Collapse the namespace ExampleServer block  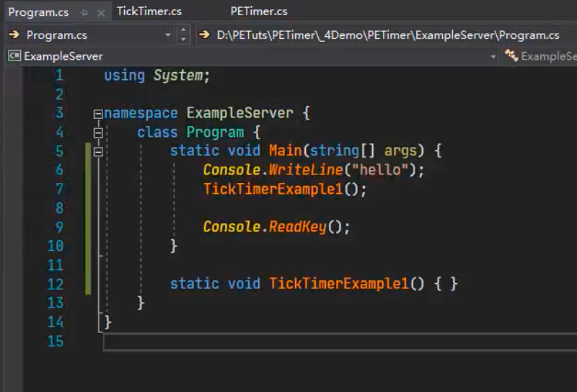98,114
